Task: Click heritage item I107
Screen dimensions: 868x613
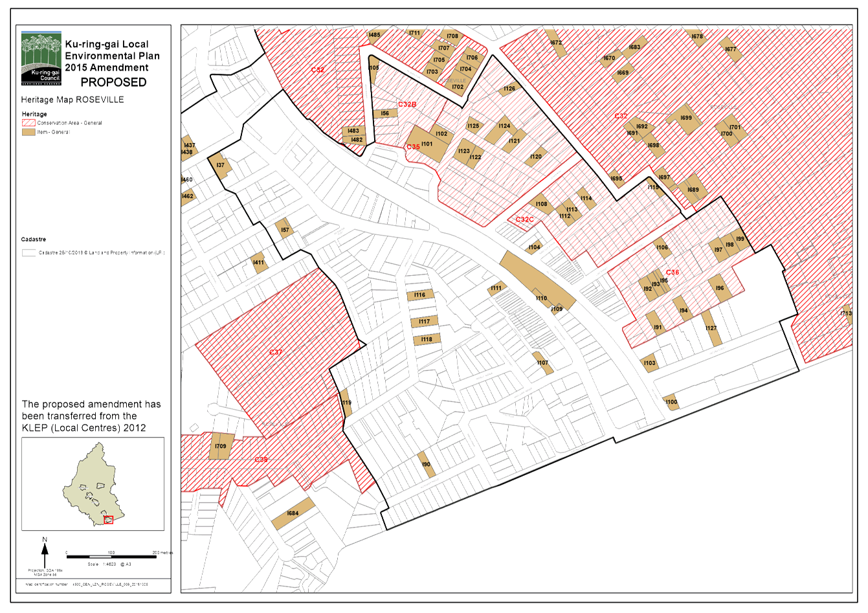Action: click(x=542, y=363)
